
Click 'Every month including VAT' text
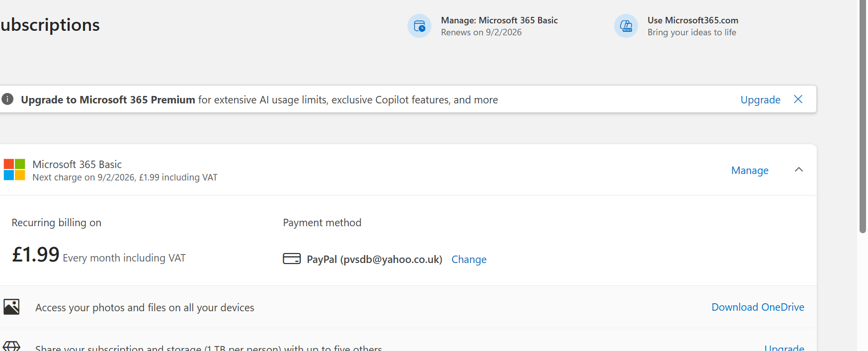(124, 258)
